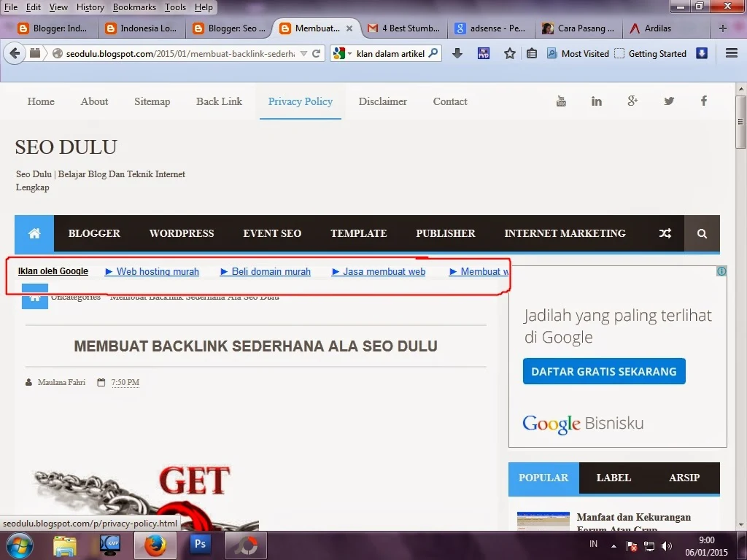The width and height of the screenshot is (747, 560).
Task: Click the Maulana Fahri author name
Action: click(61, 382)
